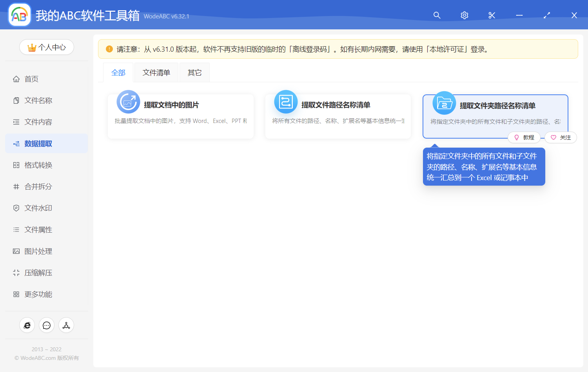Open 个人中心
The image size is (588, 372).
coord(47,47)
